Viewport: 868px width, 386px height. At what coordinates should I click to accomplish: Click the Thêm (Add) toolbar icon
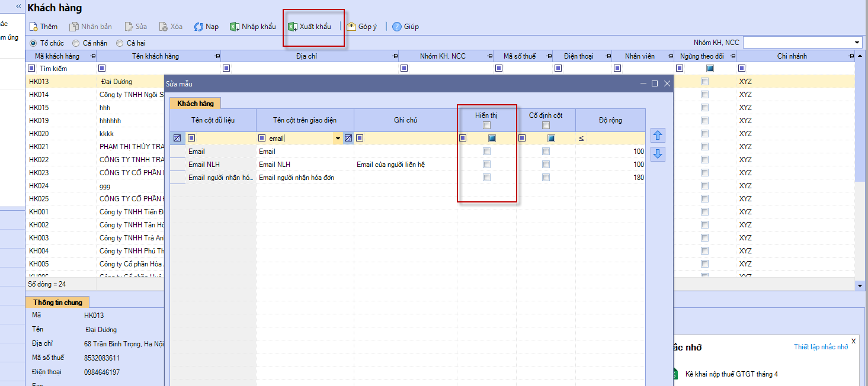34,27
